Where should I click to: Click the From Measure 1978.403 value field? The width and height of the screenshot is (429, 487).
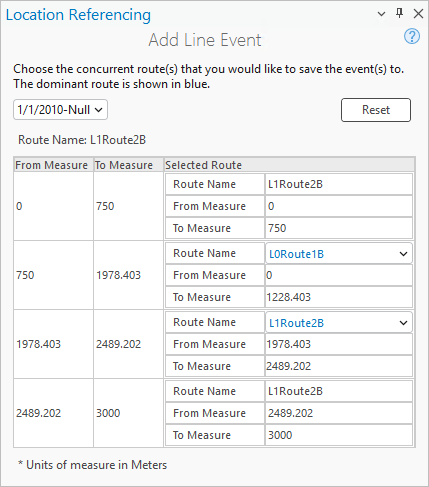pyautogui.click(x=339, y=344)
